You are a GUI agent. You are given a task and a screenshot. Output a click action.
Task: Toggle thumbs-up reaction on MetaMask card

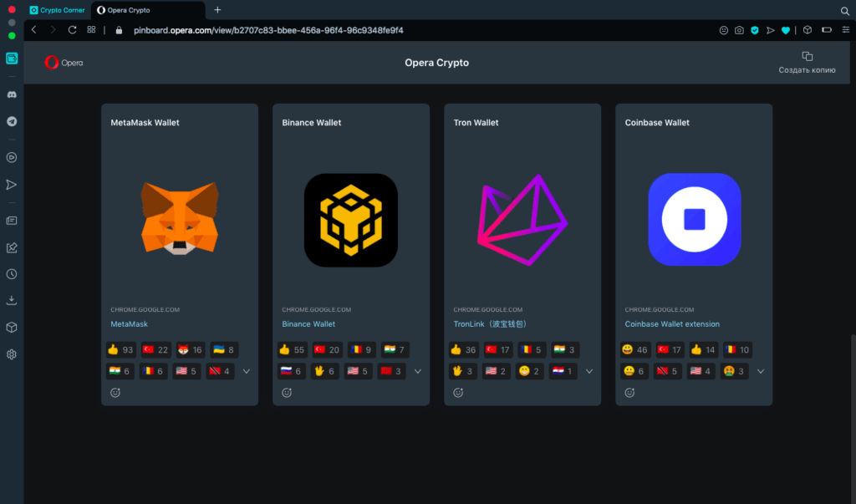121,349
